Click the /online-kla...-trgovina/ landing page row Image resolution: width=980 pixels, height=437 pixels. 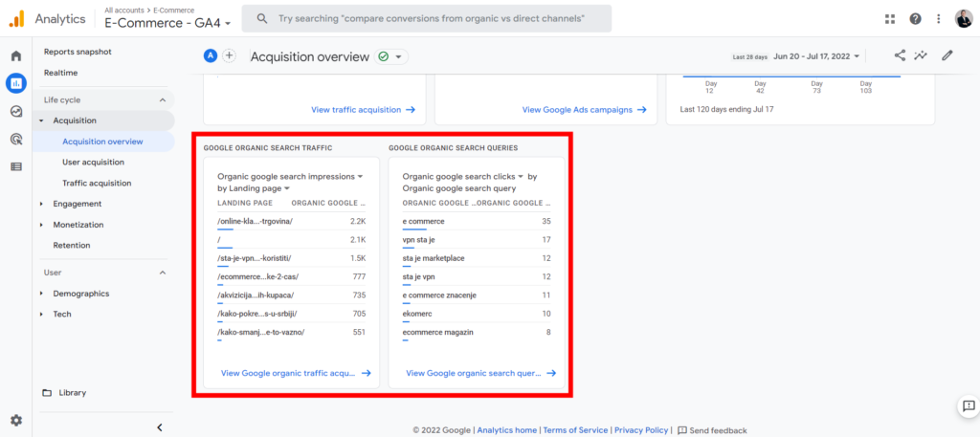point(291,223)
